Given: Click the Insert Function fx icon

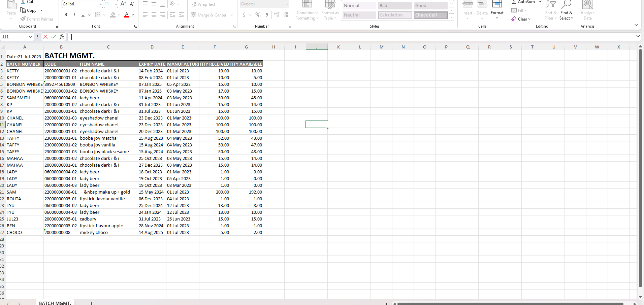Looking at the screenshot, I should click(x=62, y=37).
